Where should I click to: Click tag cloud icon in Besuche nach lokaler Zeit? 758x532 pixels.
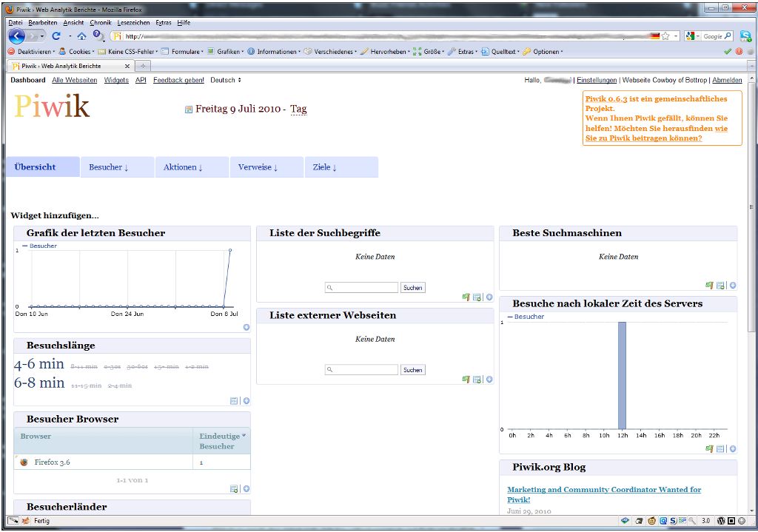pyautogui.click(x=709, y=449)
